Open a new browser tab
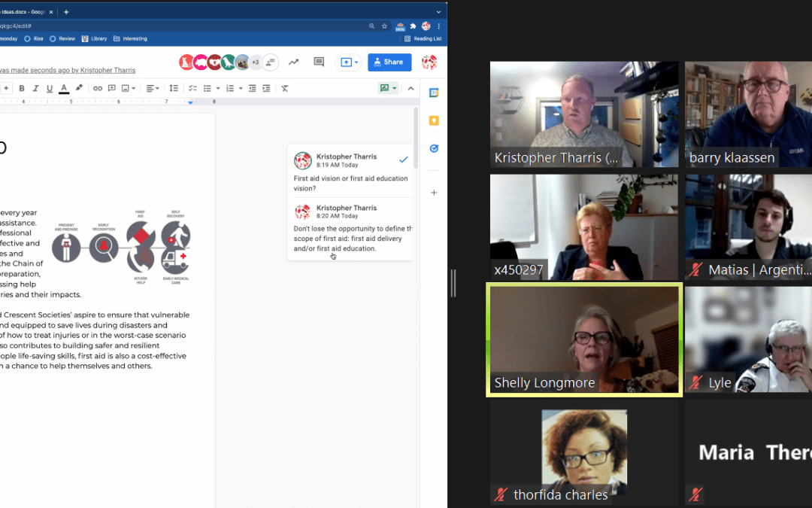812x508 pixels. pos(65,12)
